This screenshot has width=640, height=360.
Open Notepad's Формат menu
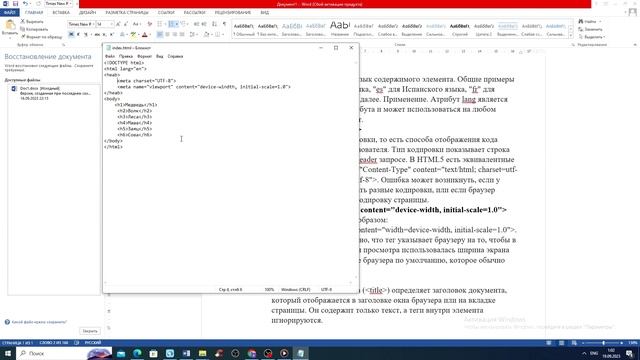click(144, 56)
